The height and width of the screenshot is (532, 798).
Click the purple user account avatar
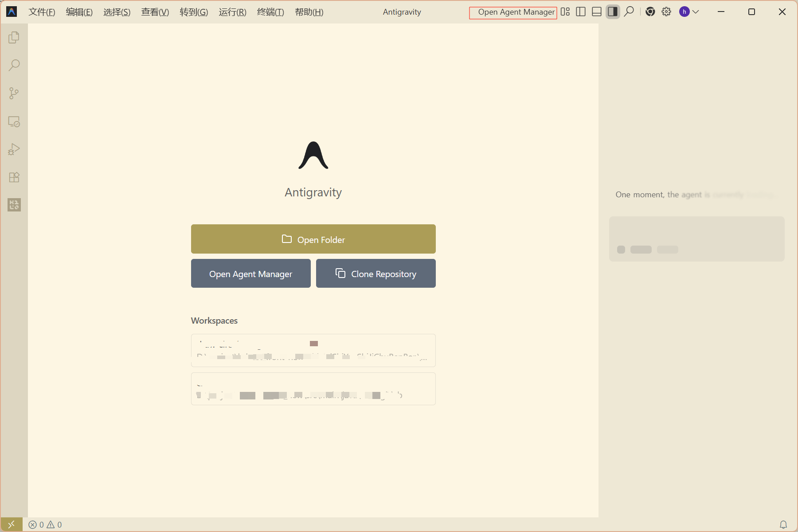[x=684, y=12]
